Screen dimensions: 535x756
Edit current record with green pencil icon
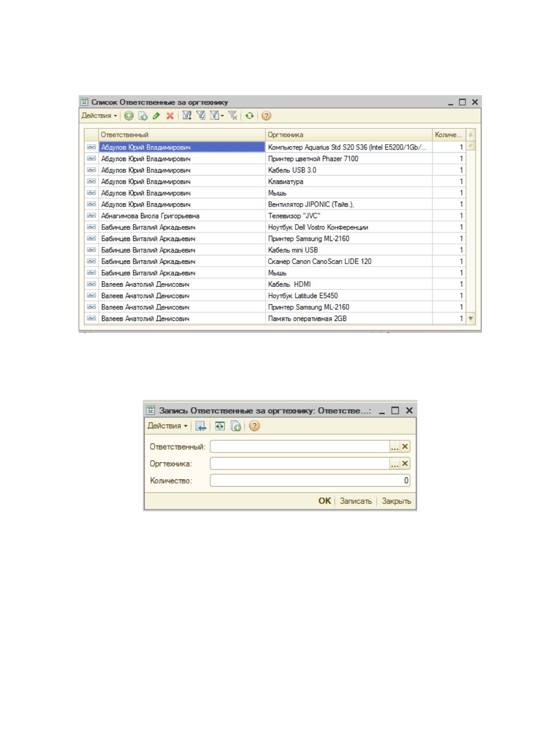click(x=156, y=116)
